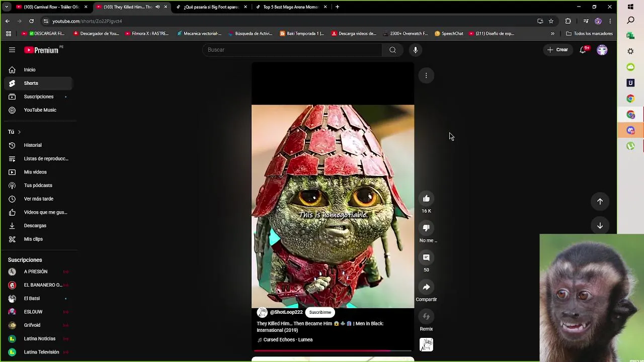
Task: Open the tab search dropdown in Chrome
Action: [7, 7]
